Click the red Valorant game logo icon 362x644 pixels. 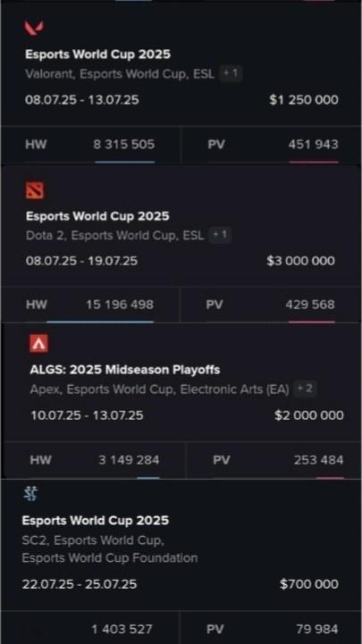click(34, 28)
